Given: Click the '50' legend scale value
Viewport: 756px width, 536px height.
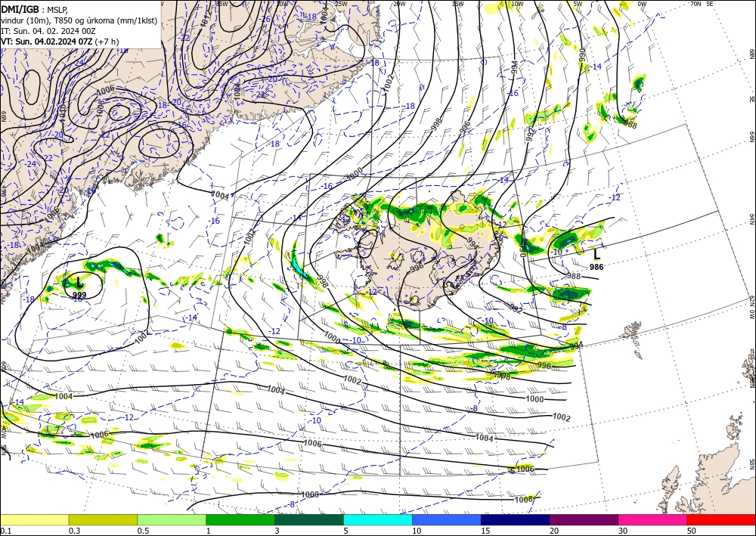Looking at the screenshot, I should [692, 531].
